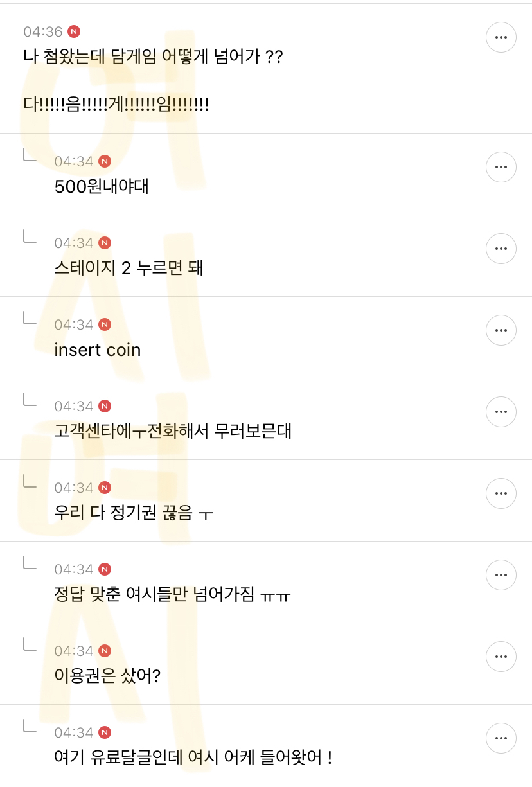Tap the three-dot button beside 'insert coin'
The height and width of the screenshot is (787, 532).
pyautogui.click(x=501, y=330)
